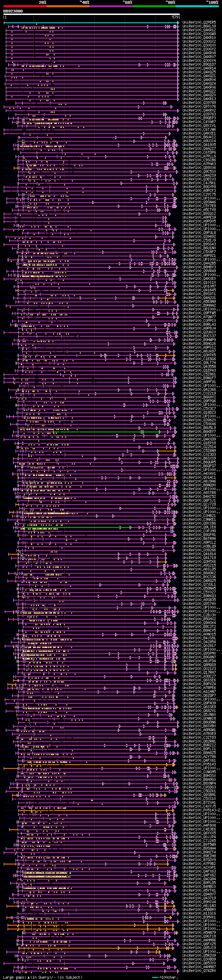Screen dimensions: 222x980
Task: Choose the UniRef100_Q4KQZ0 entry
Action: pos(199,95)
